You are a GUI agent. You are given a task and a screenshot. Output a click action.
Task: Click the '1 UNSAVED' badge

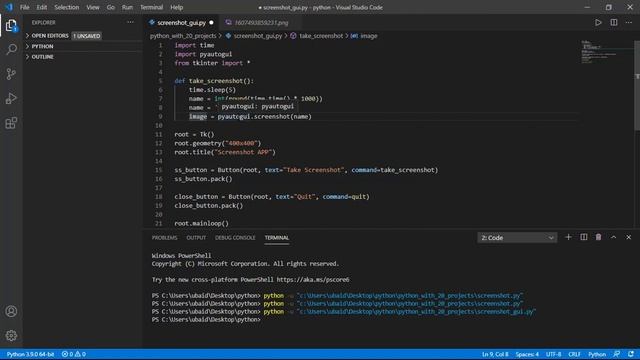coord(87,36)
